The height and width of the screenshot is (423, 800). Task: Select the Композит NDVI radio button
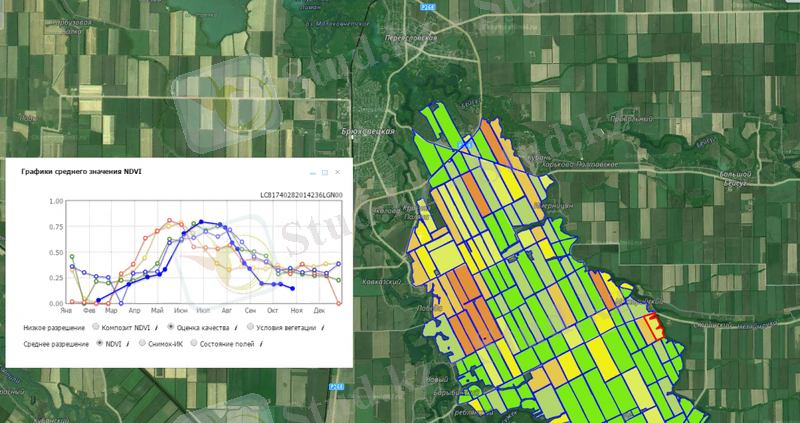coord(95,327)
